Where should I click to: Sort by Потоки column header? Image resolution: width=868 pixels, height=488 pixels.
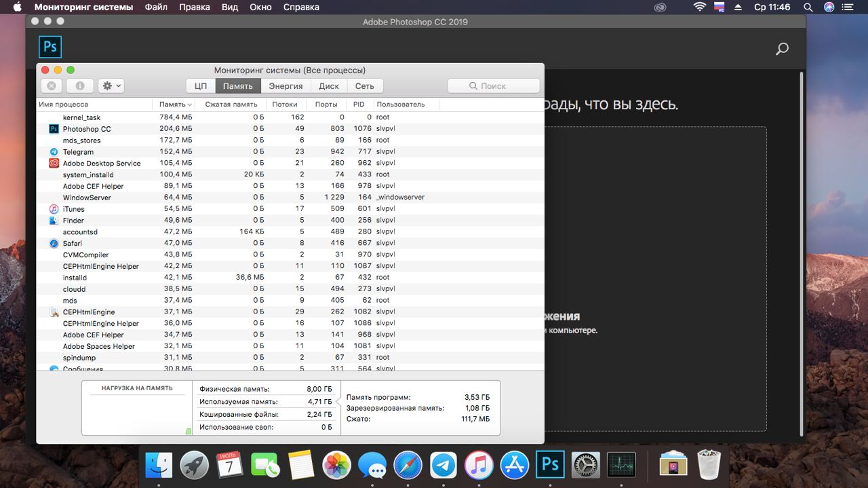285,105
